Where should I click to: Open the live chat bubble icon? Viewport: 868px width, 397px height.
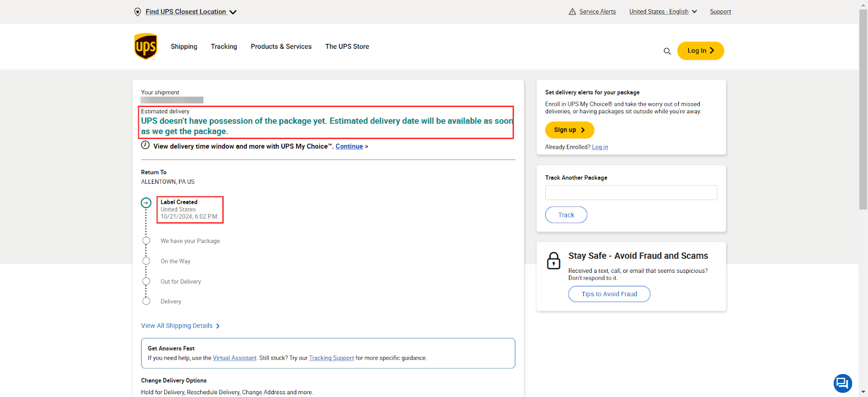tap(843, 383)
